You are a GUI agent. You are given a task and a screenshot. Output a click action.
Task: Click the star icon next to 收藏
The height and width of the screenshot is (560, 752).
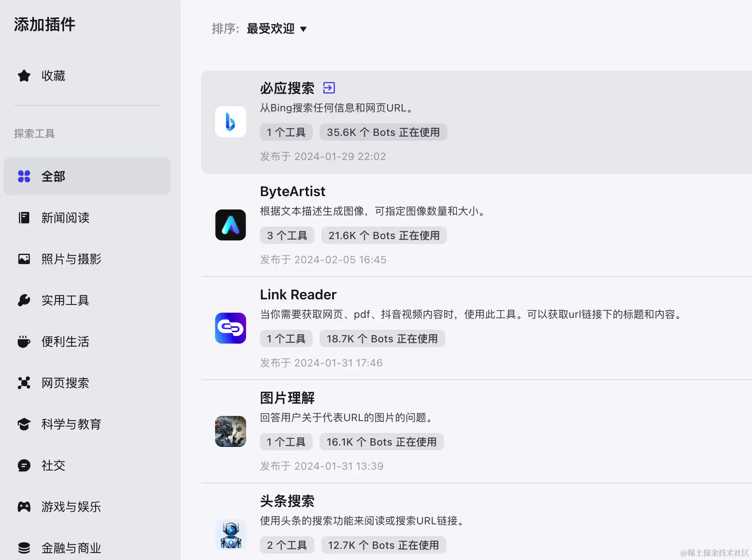[24, 76]
